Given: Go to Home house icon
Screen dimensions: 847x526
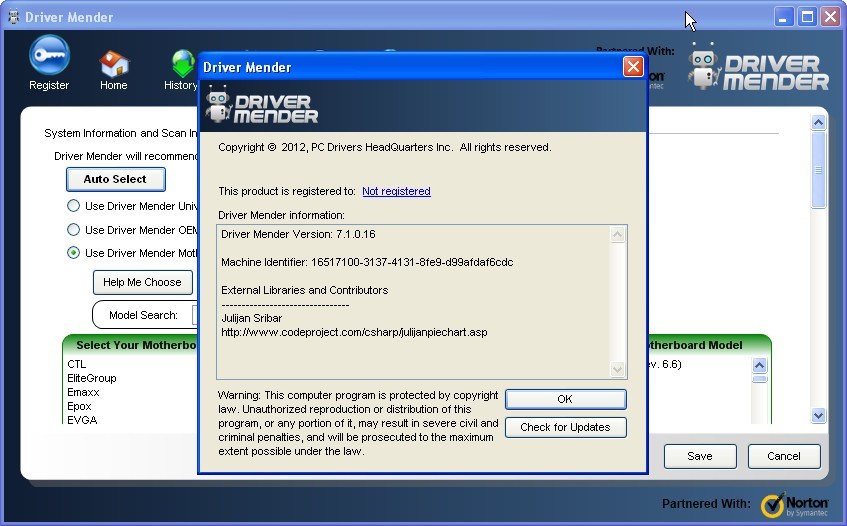Looking at the screenshot, I should pyautogui.click(x=113, y=64).
